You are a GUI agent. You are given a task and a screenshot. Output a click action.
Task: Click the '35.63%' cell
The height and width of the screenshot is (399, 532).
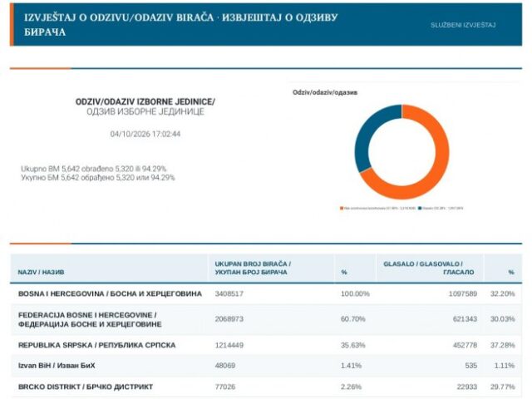pyautogui.click(x=353, y=346)
